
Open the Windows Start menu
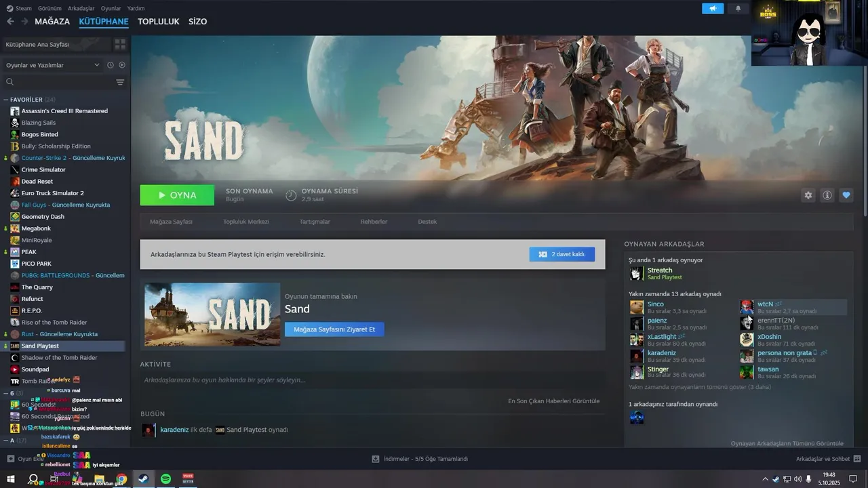[11, 479]
